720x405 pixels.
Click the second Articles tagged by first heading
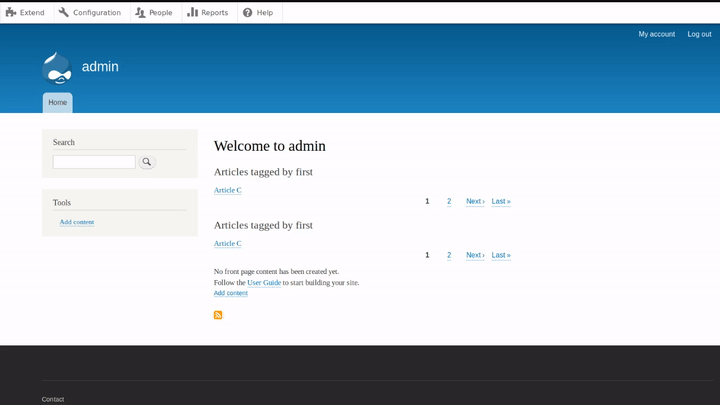[263, 225]
